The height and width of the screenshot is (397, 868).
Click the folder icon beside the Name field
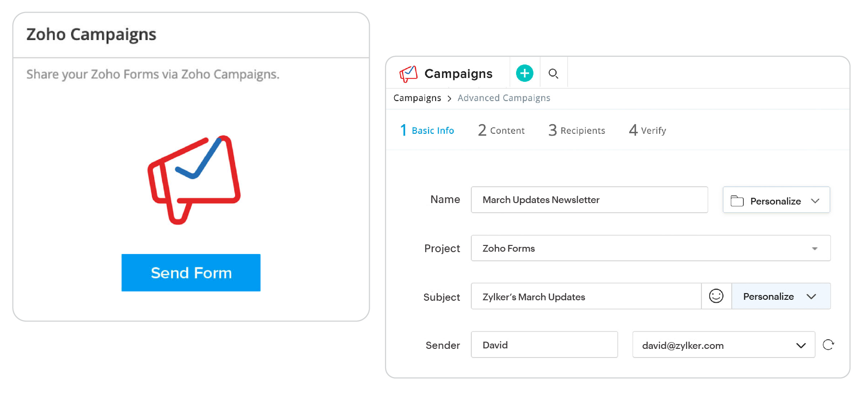(x=737, y=201)
